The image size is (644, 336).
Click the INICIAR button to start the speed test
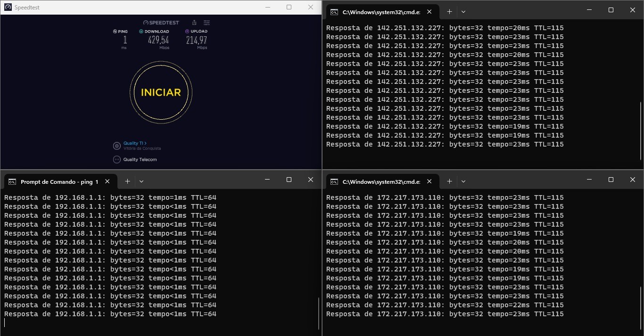pos(161,92)
